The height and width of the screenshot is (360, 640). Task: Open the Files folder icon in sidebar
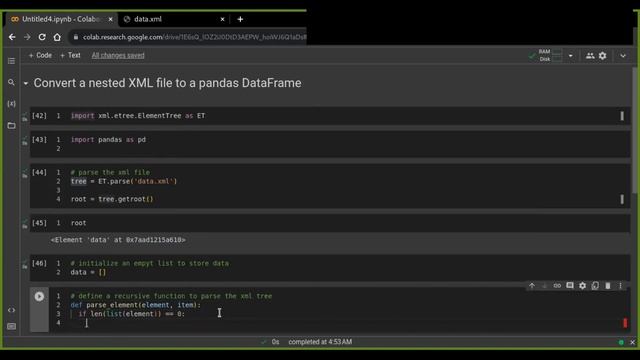pyautogui.click(x=11, y=125)
